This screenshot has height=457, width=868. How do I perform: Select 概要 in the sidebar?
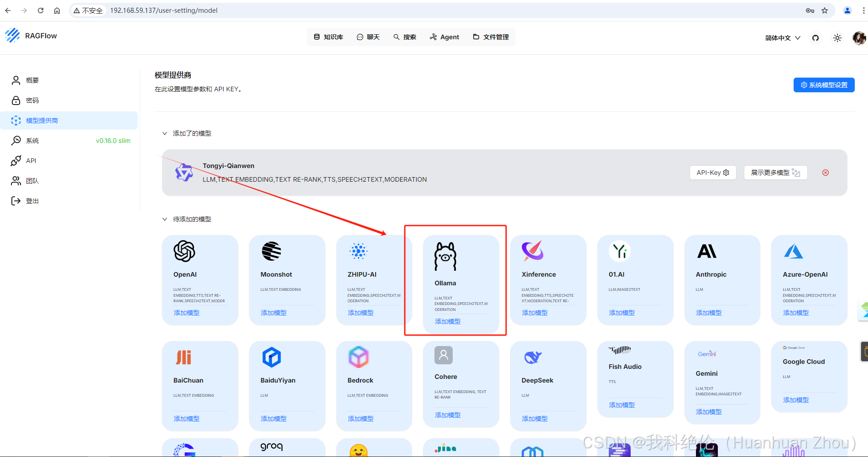pos(69,80)
